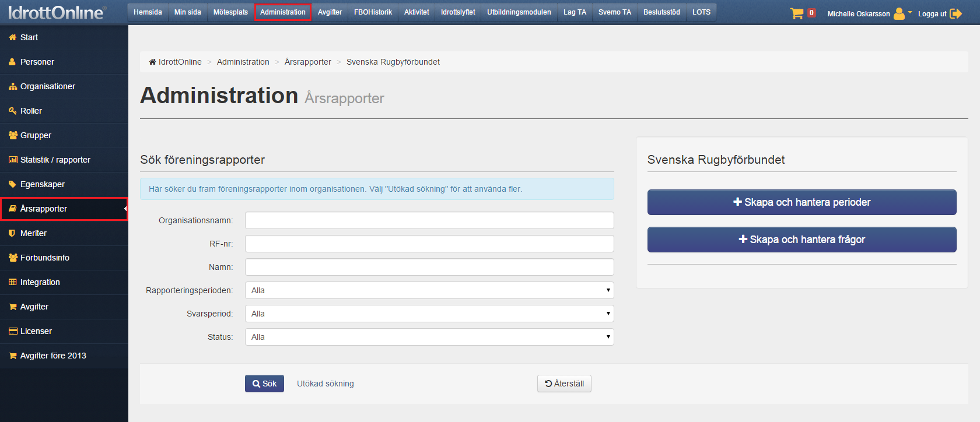Switch to the Aktivitet tab

click(416, 12)
